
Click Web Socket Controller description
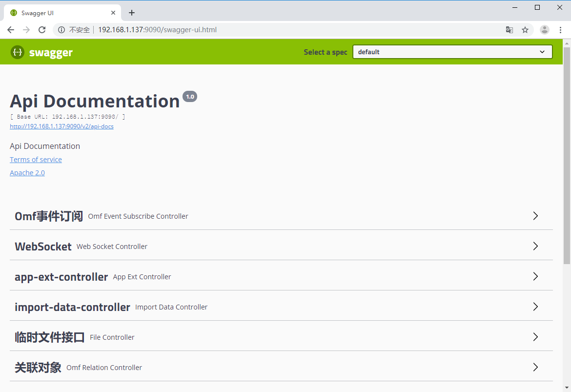[112, 247]
